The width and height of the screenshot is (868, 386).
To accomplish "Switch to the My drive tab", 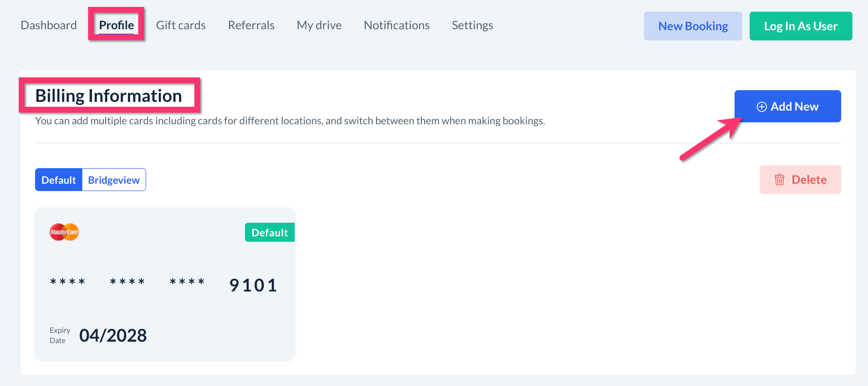I will 319,25.
